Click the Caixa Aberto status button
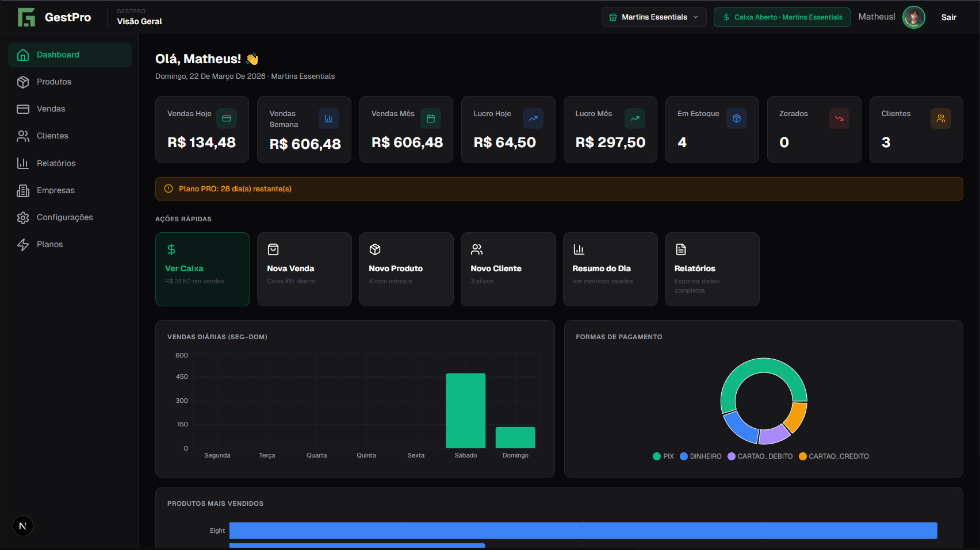This screenshot has height=550, width=980. point(782,17)
